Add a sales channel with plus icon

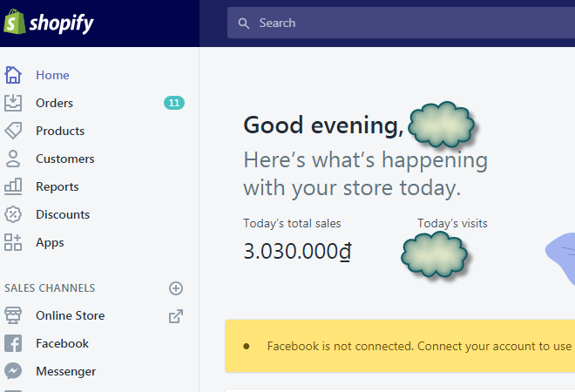coord(176,288)
